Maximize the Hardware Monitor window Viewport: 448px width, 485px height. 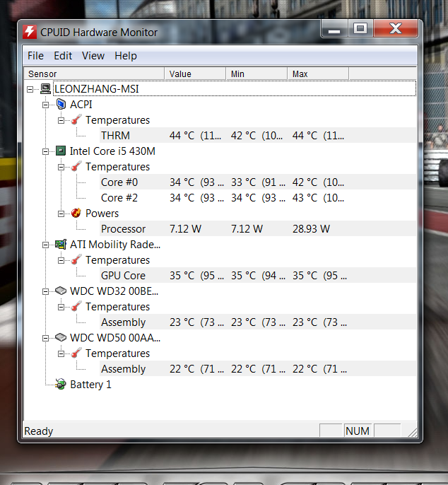tap(360, 29)
